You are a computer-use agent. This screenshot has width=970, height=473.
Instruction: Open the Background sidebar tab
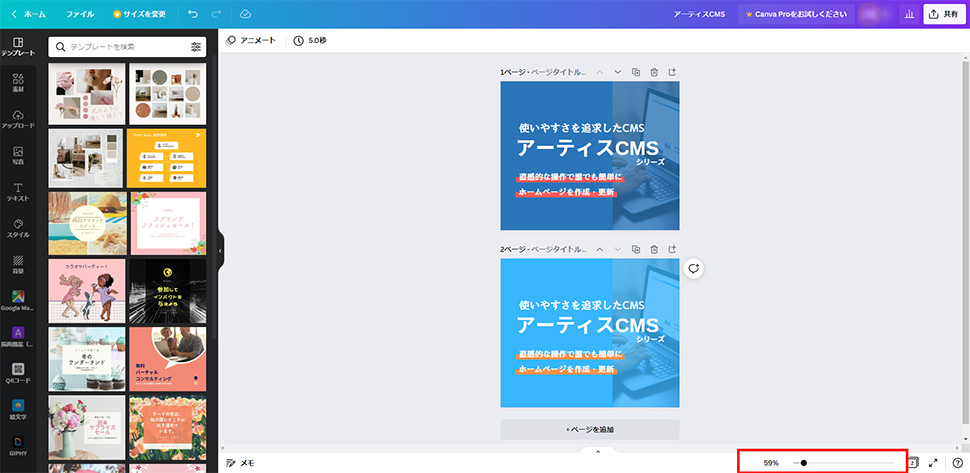click(18, 265)
